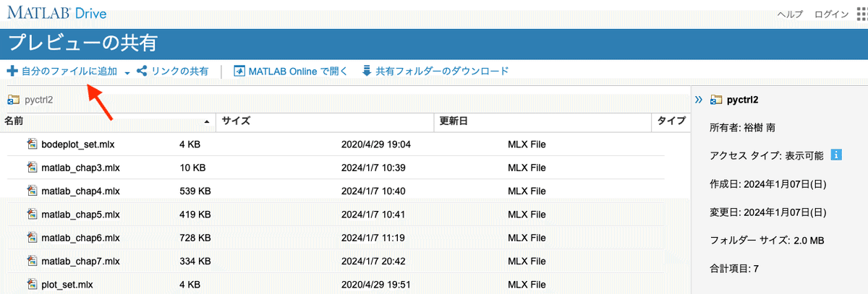Click the pyctrl2 breadcrumb folder icon
The height and width of the screenshot is (294, 868).
click(13, 100)
